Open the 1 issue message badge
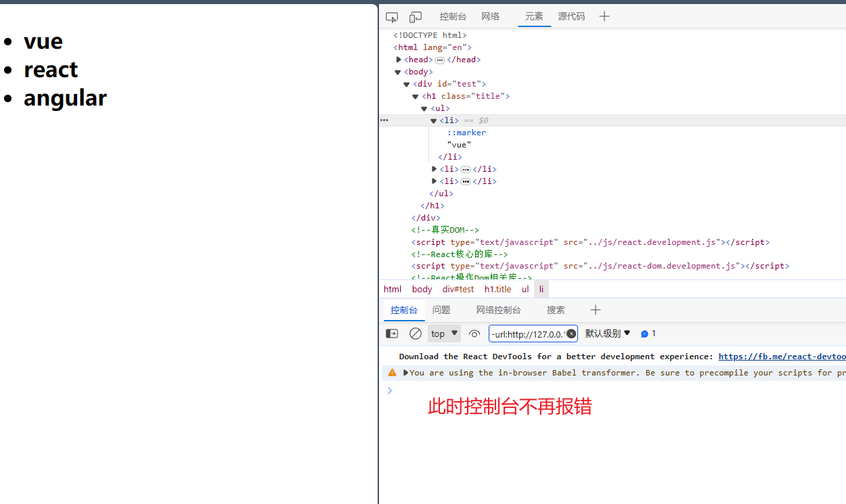846x504 pixels. (x=648, y=334)
